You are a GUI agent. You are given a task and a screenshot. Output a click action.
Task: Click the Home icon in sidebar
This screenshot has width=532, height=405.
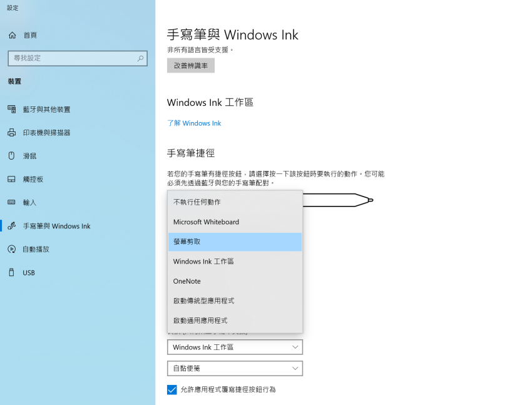click(13, 35)
